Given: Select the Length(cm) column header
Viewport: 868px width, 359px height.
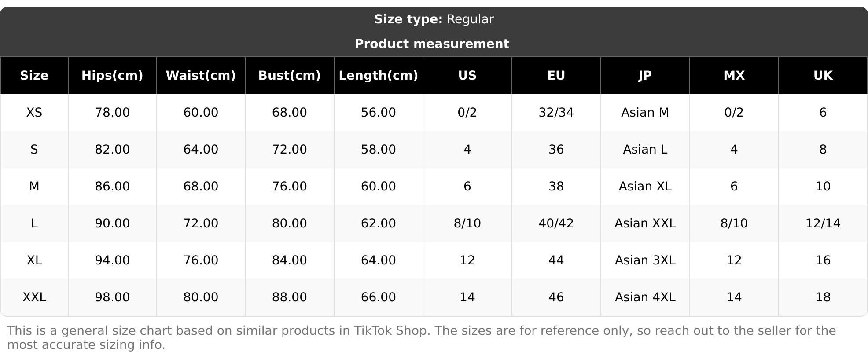Looking at the screenshot, I should [378, 76].
